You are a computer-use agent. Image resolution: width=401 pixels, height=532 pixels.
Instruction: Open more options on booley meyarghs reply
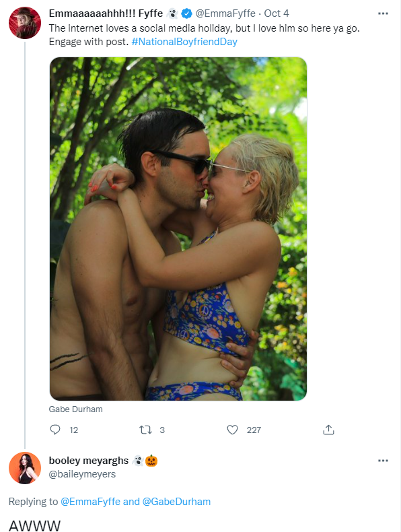[383, 461]
